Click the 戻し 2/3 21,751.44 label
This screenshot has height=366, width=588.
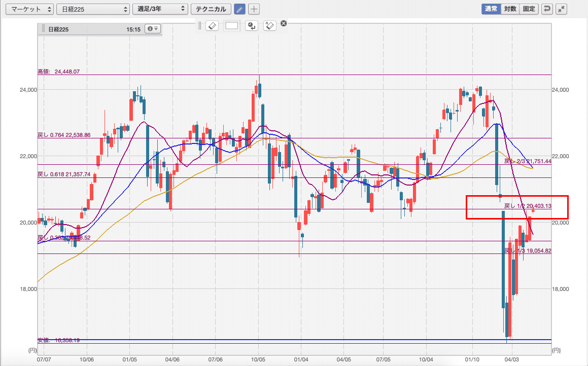[x=528, y=161]
